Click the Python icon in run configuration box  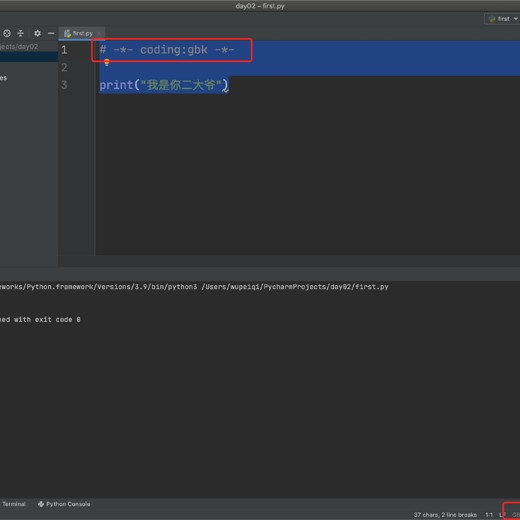(492, 19)
